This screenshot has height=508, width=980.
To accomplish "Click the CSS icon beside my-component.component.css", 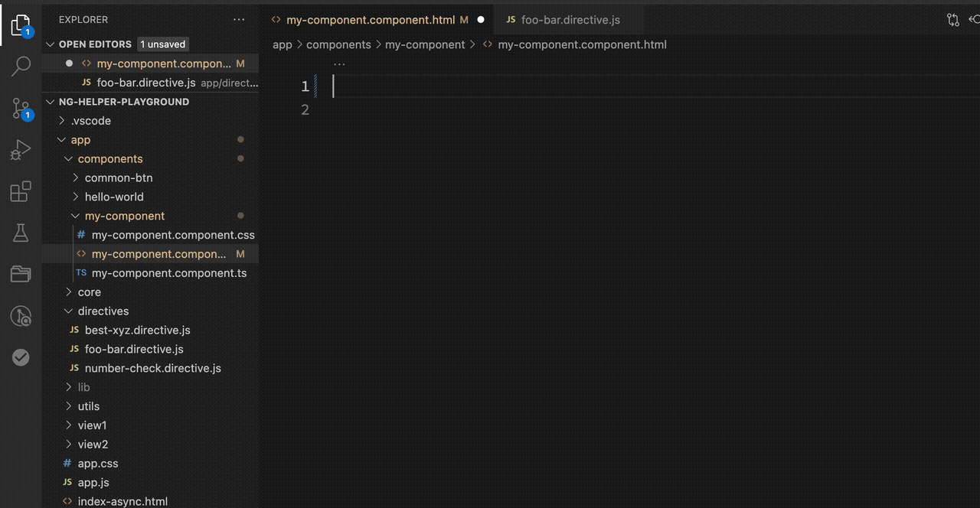I will click(80, 235).
